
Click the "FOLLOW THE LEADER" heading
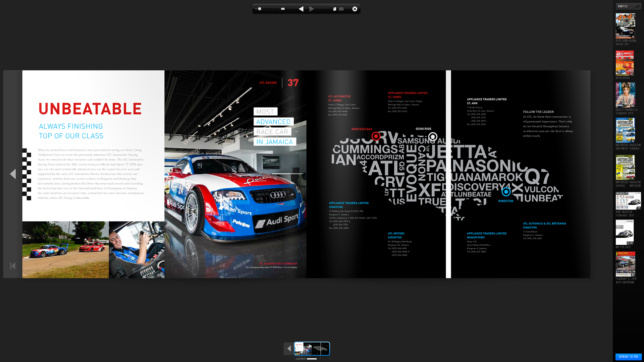click(538, 112)
